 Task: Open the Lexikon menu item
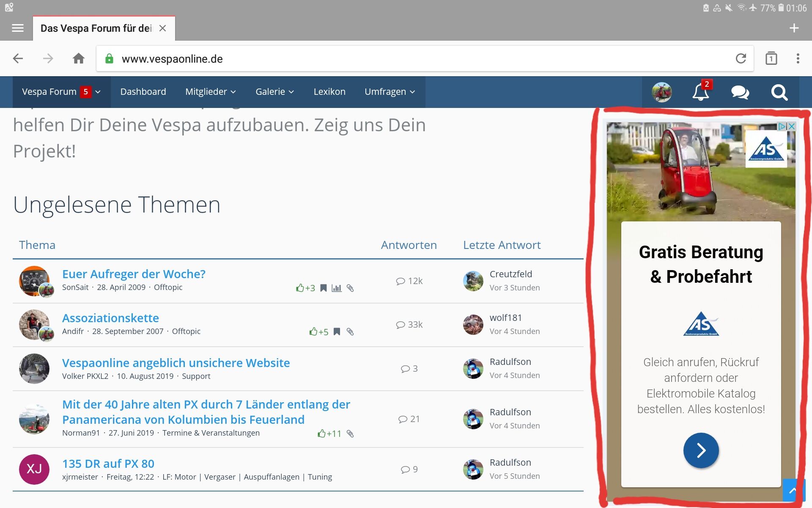[x=329, y=92]
